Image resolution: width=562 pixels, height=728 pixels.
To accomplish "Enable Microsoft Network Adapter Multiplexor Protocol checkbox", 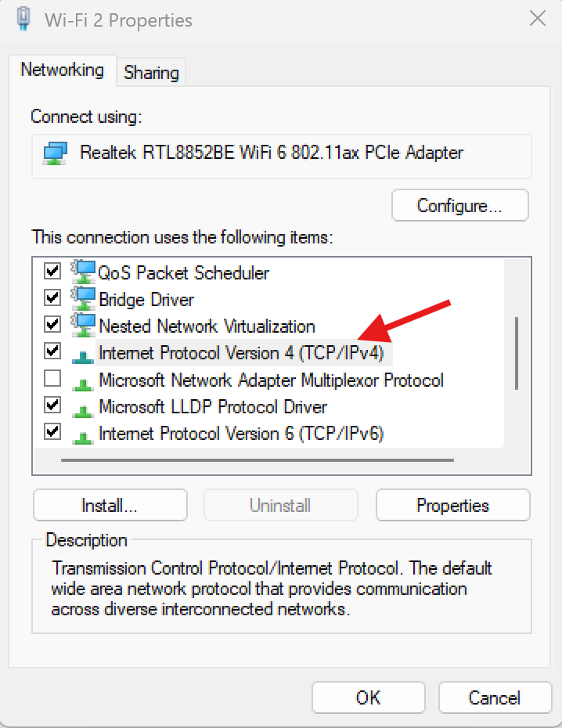I will pyautogui.click(x=52, y=380).
